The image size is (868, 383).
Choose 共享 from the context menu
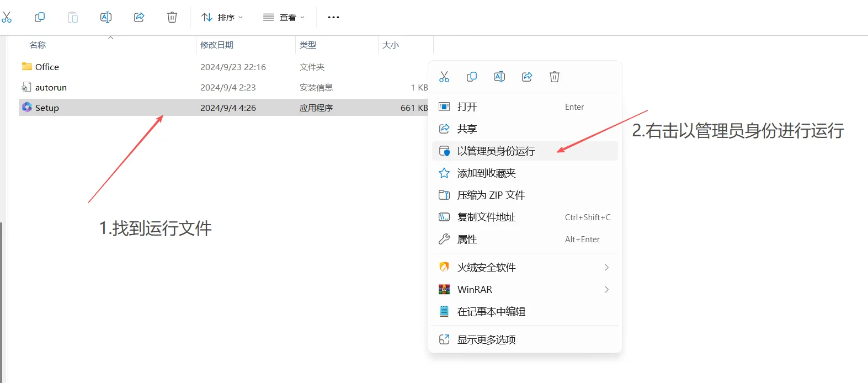tap(525, 129)
